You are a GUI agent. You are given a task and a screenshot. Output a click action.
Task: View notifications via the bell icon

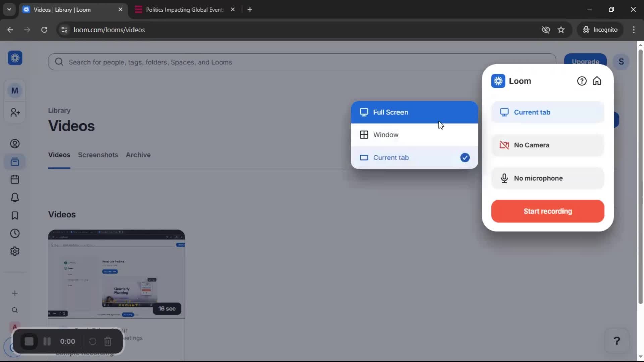[15, 197]
